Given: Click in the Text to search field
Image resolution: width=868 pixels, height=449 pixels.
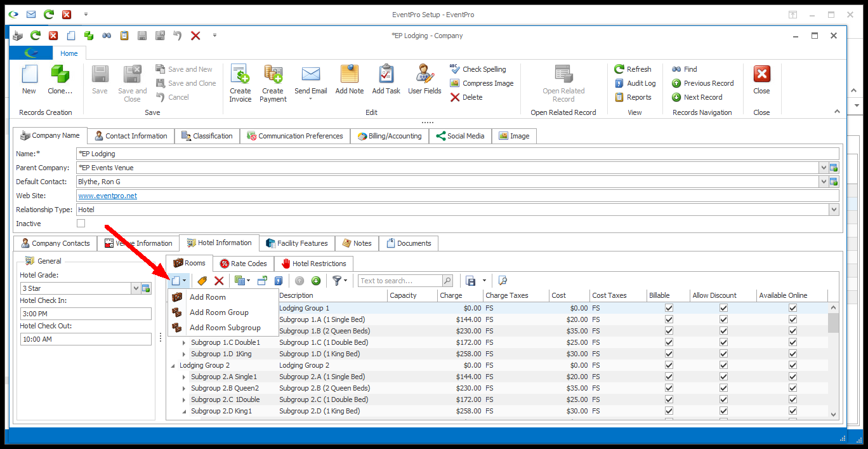Looking at the screenshot, I should pyautogui.click(x=400, y=281).
